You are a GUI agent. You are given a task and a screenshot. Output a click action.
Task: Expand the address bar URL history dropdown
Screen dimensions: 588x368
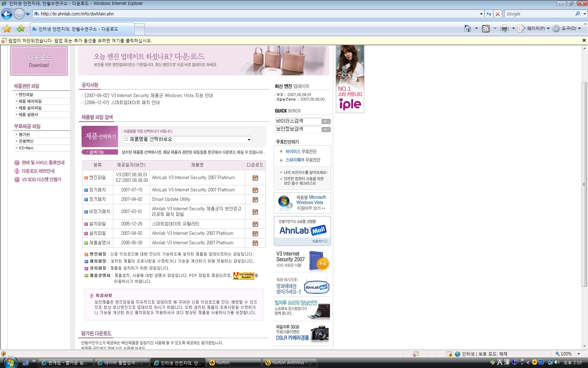(x=481, y=14)
